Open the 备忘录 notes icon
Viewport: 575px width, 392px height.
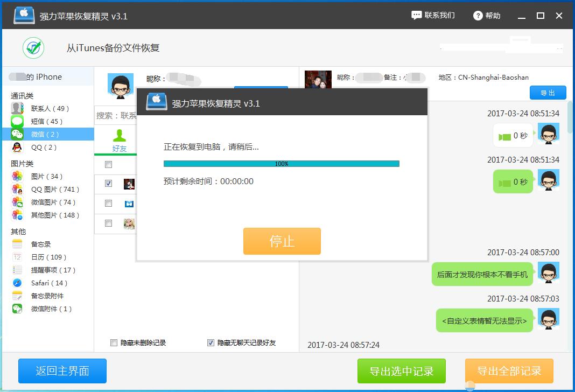point(16,243)
